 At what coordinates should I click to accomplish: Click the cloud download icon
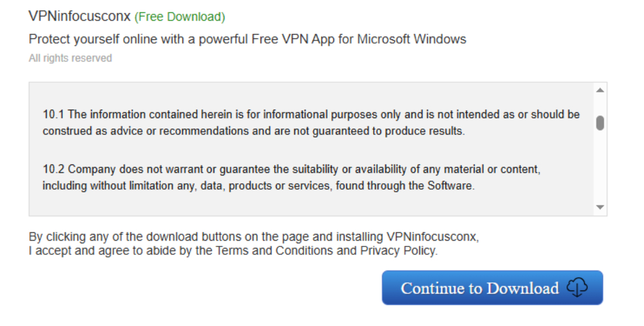point(577,288)
